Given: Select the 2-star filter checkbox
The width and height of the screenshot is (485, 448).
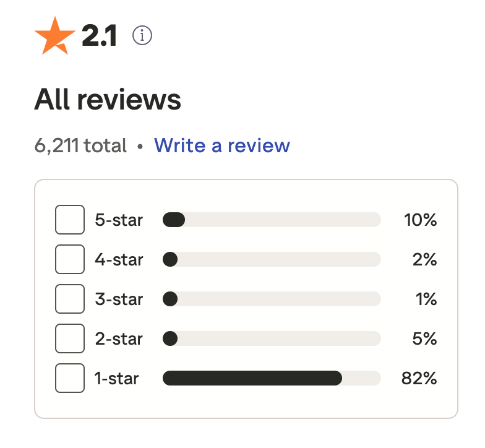Looking at the screenshot, I should coord(70,338).
